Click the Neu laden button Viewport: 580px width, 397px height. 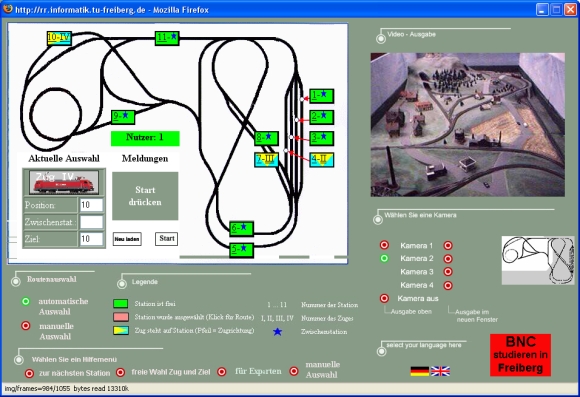click(x=127, y=239)
